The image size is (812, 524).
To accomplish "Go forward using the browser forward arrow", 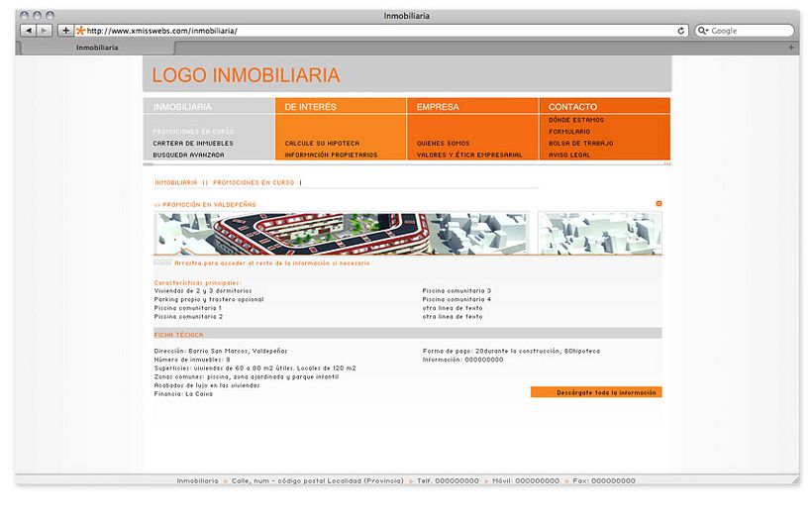I will coord(44,31).
